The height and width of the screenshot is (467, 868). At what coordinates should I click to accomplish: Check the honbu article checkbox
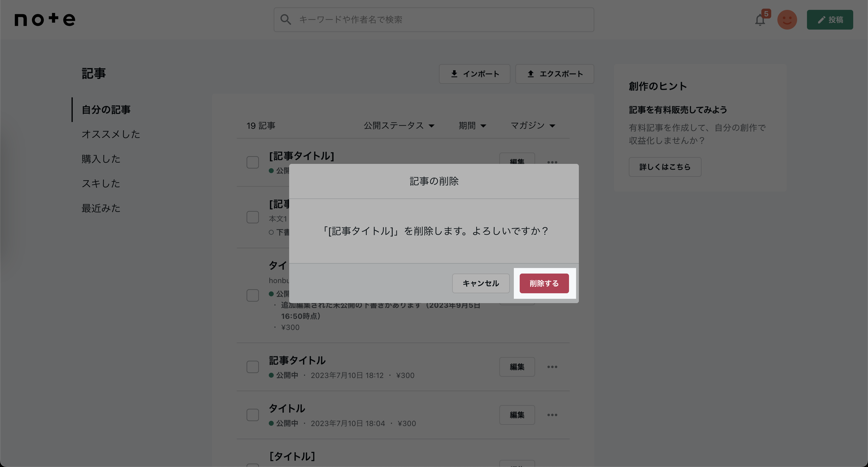click(x=253, y=295)
